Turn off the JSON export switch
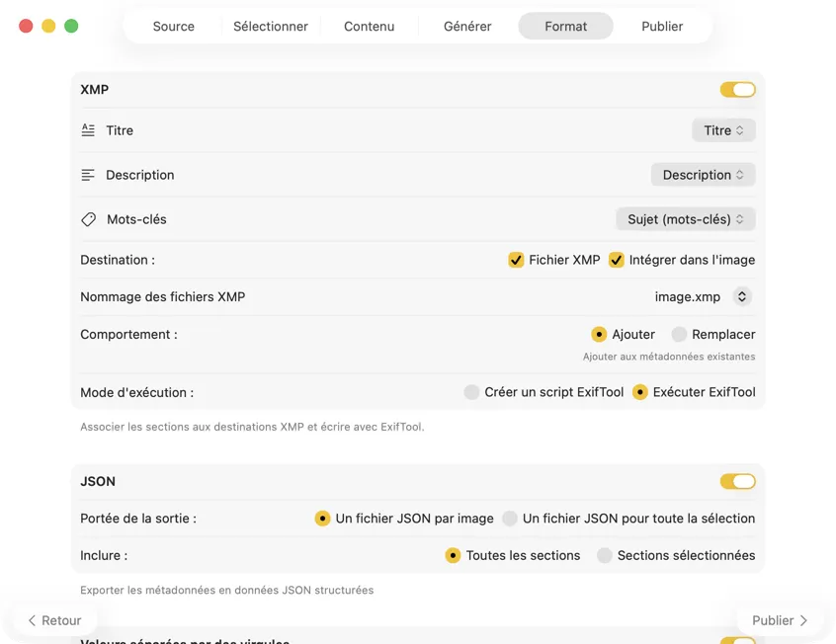Image resolution: width=836 pixels, height=644 pixels. [737, 481]
